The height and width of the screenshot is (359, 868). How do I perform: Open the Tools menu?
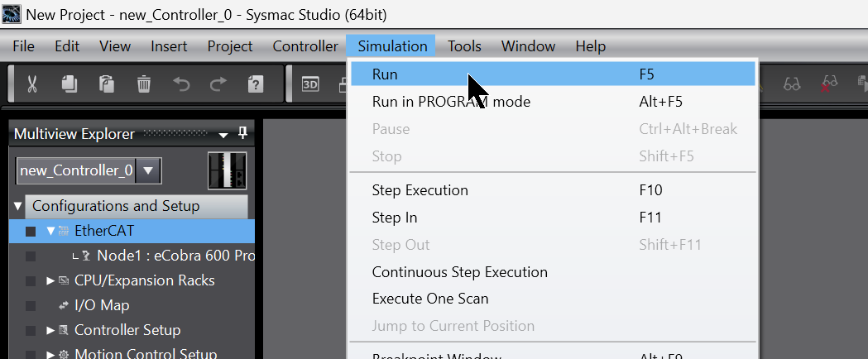(464, 46)
